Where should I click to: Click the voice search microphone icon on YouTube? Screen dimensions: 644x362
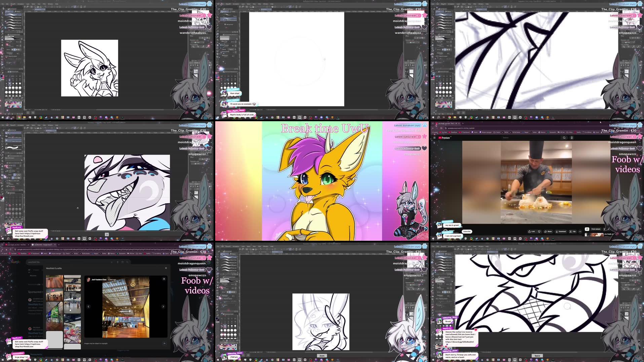[571, 138]
